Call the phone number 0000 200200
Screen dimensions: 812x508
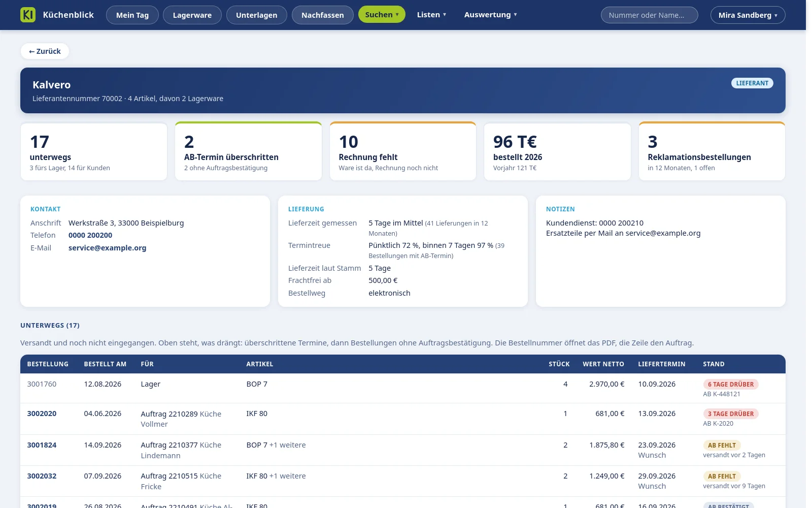tap(90, 235)
